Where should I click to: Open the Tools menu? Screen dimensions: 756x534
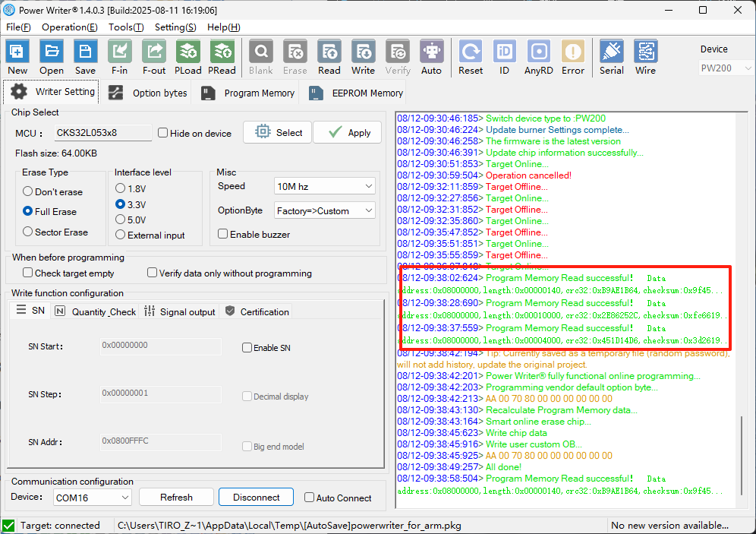[126, 27]
